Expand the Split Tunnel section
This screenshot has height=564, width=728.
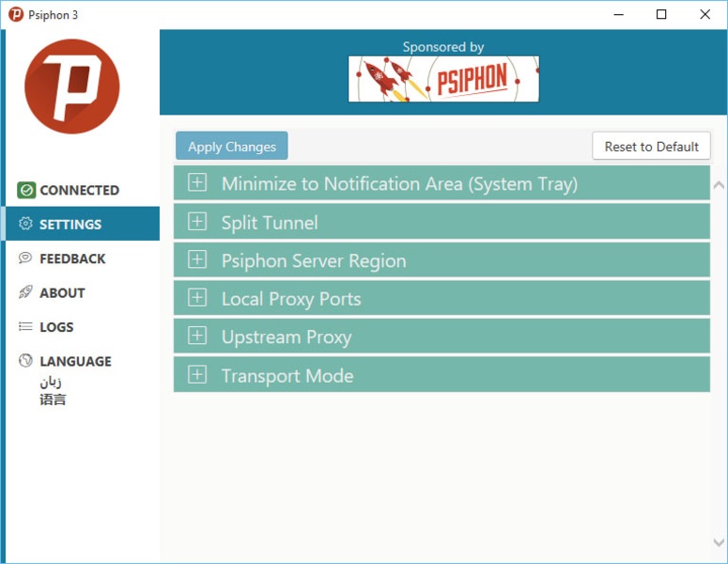(197, 222)
